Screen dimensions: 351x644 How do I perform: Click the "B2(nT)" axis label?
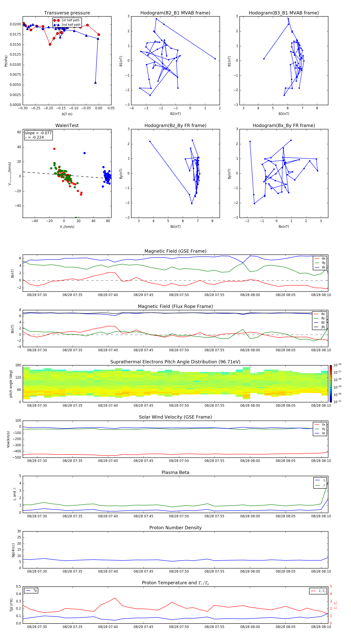pos(175,114)
